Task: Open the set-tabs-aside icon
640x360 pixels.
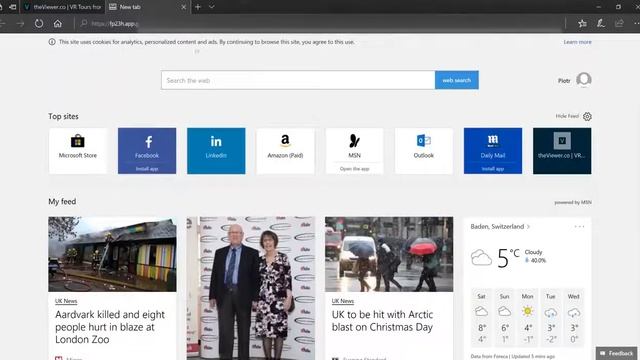Action: (13, 7)
